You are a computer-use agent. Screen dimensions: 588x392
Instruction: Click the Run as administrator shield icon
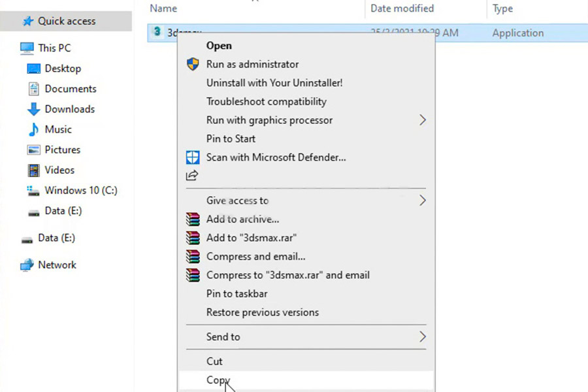193,64
